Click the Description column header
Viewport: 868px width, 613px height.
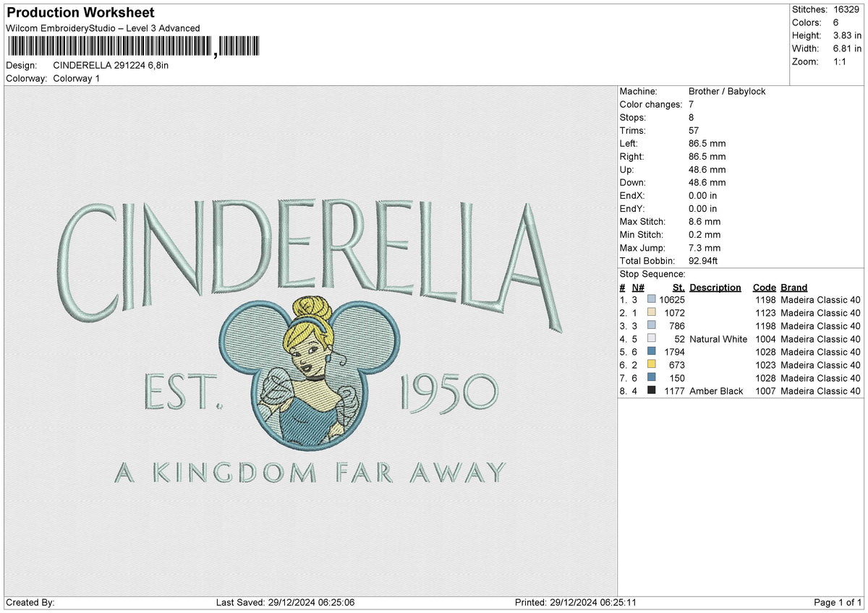(715, 287)
